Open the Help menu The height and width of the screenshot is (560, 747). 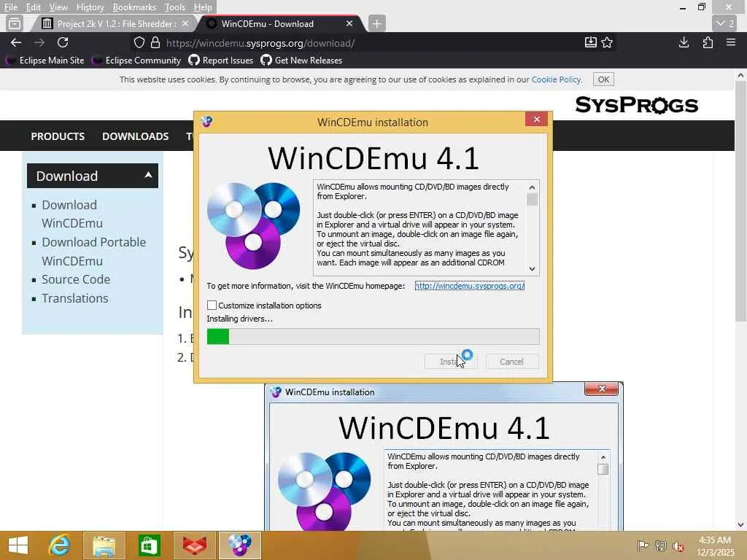[x=203, y=7]
